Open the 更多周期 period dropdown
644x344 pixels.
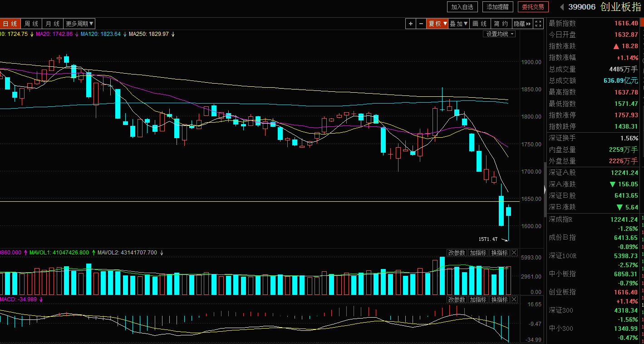click(80, 24)
